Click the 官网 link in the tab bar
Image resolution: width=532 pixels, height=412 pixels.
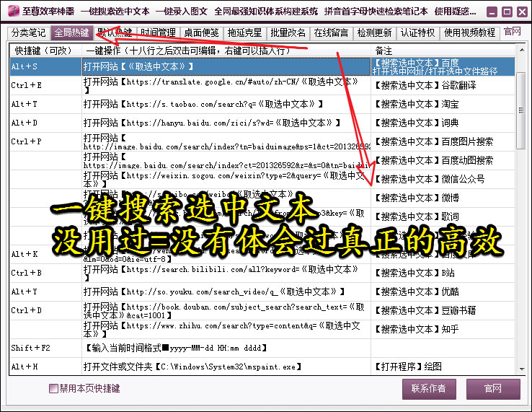[513, 32]
